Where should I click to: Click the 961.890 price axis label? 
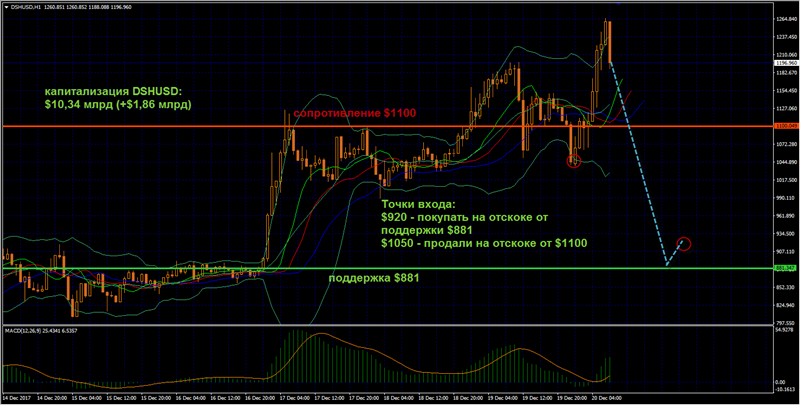pyautogui.click(x=787, y=216)
